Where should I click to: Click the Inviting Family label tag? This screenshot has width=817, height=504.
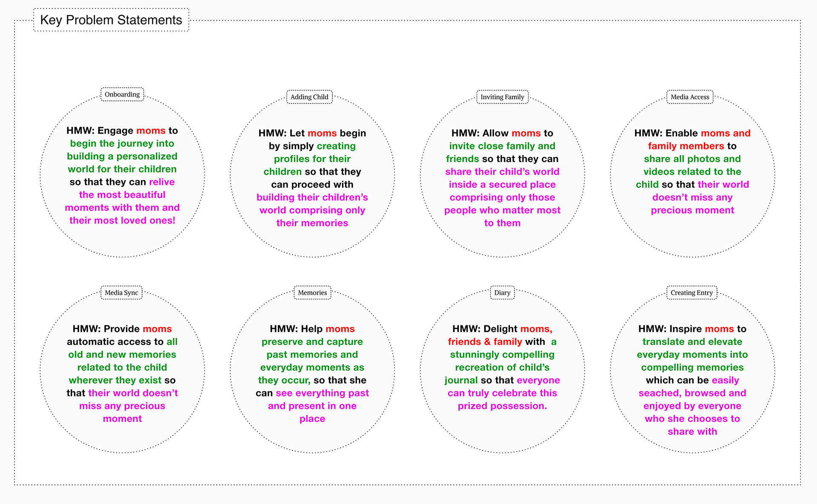point(502,97)
